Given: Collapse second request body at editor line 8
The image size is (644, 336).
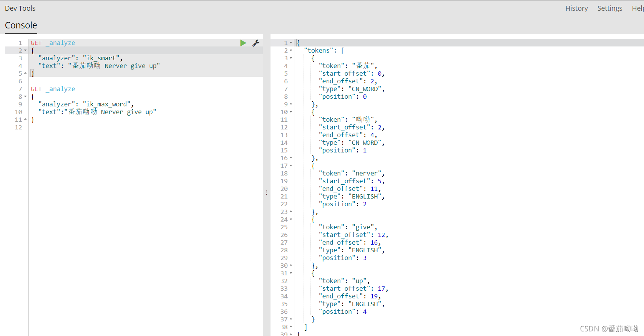Looking at the screenshot, I should 25,96.
